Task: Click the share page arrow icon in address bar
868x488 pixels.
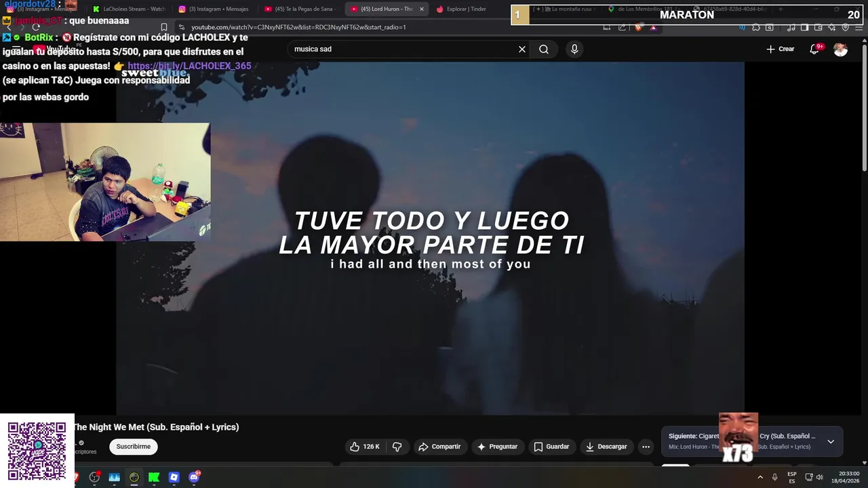Action: pyautogui.click(x=622, y=27)
